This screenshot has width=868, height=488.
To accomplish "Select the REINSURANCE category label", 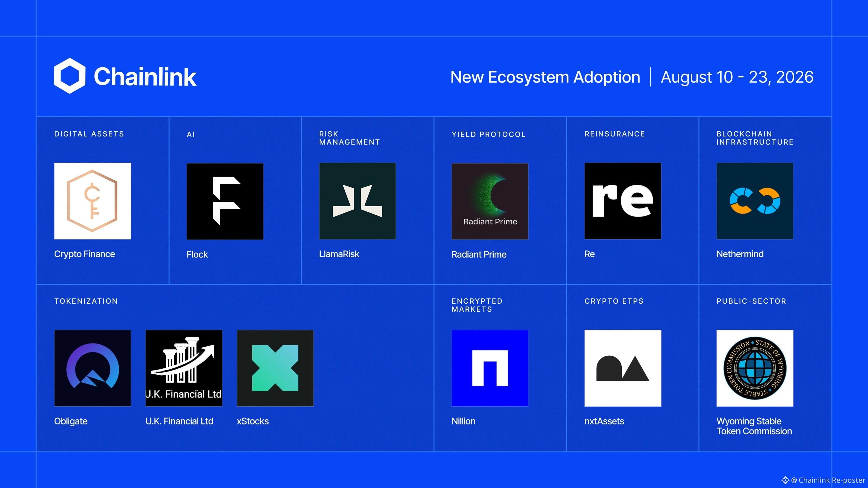I will (615, 134).
